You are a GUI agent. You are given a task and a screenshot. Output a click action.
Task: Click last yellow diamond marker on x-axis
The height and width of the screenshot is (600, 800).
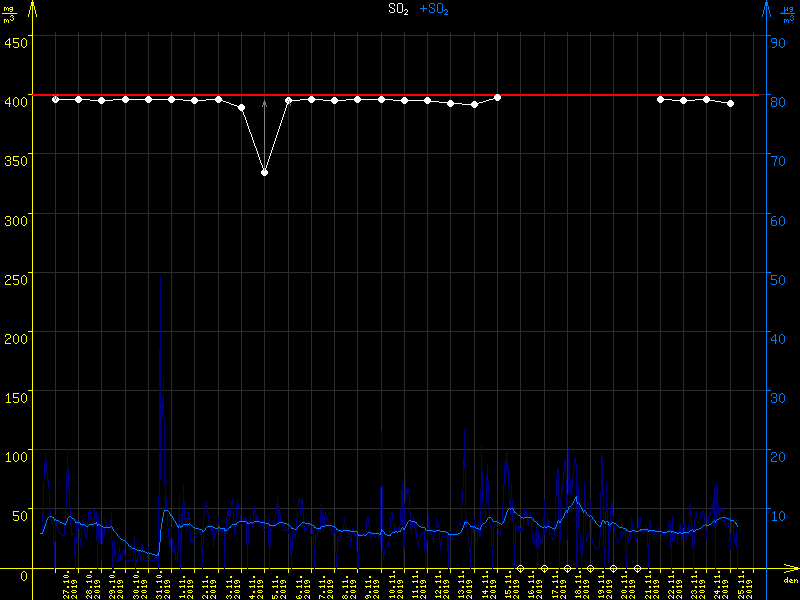(637, 568)
